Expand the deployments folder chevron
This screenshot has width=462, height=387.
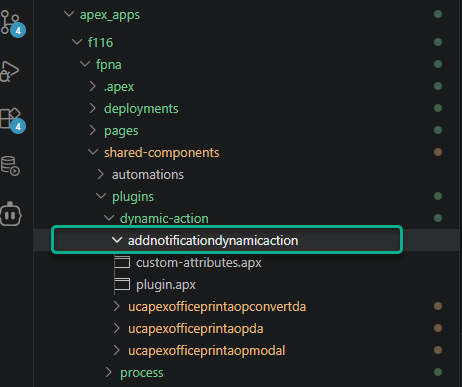(93, 108)
